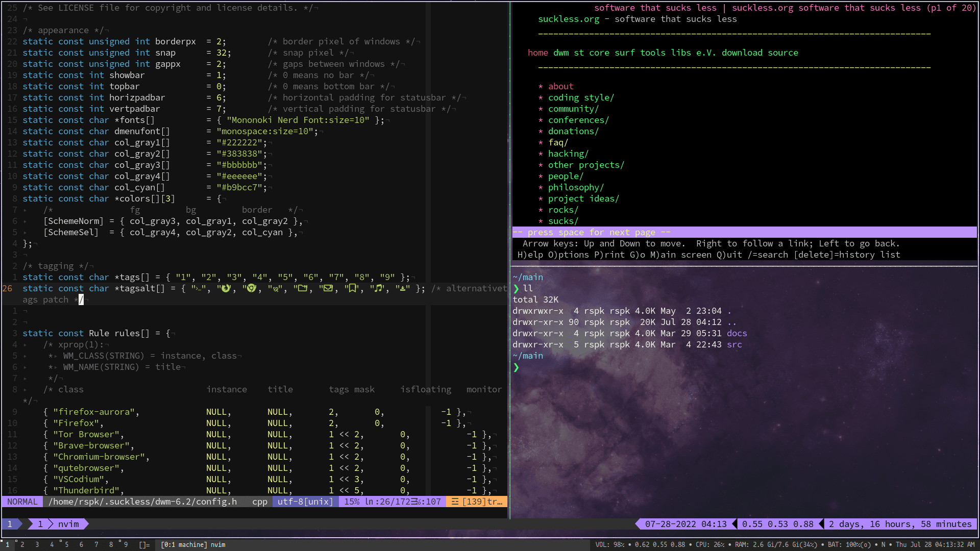The height and width of the screenshot is (551, 980).
Task: Click the music note glyph in tagsalt
Action: click(378, 289)
